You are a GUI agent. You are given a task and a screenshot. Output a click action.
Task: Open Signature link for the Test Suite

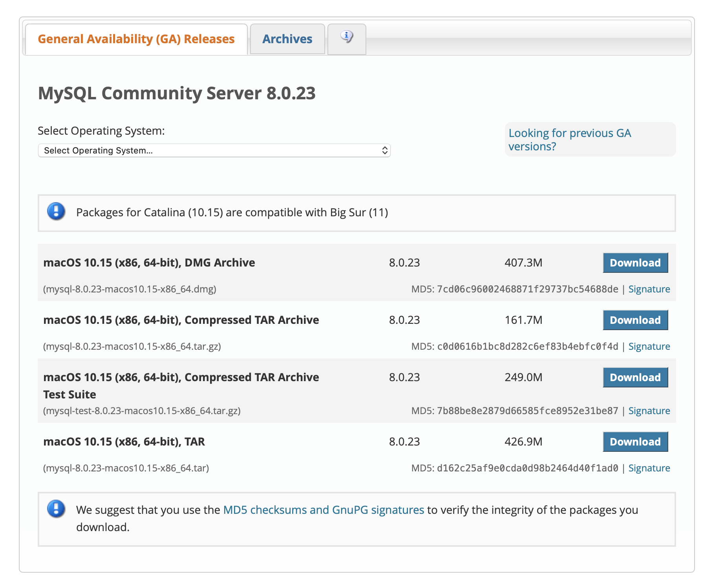[x=649, y=411]
